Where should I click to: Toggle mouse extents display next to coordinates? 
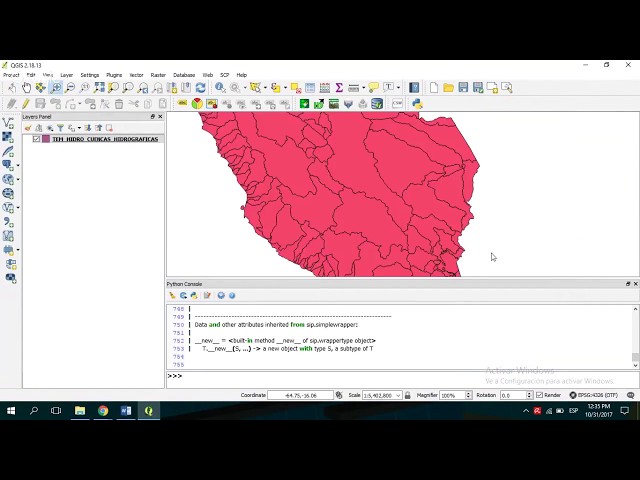tap(339, 395)
